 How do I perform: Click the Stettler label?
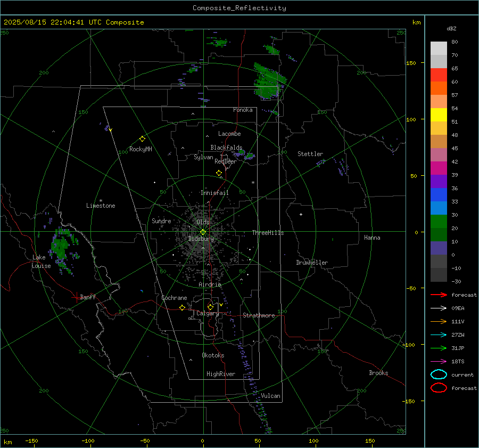pyautogui.click(x=310, y=154)
